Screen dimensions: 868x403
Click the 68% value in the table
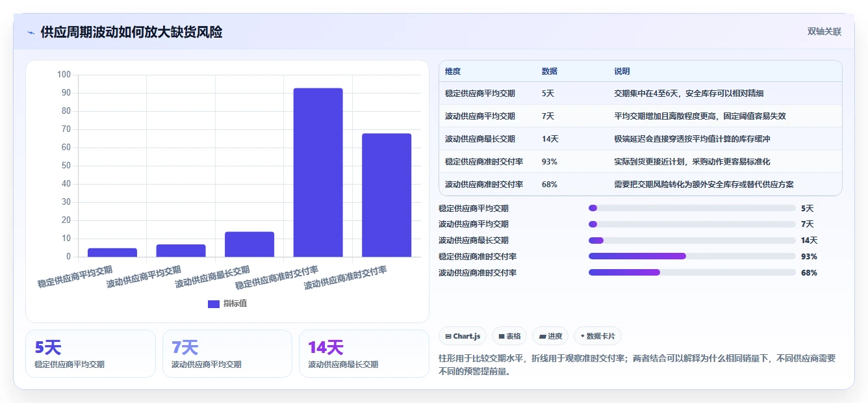tap(549, 185)
